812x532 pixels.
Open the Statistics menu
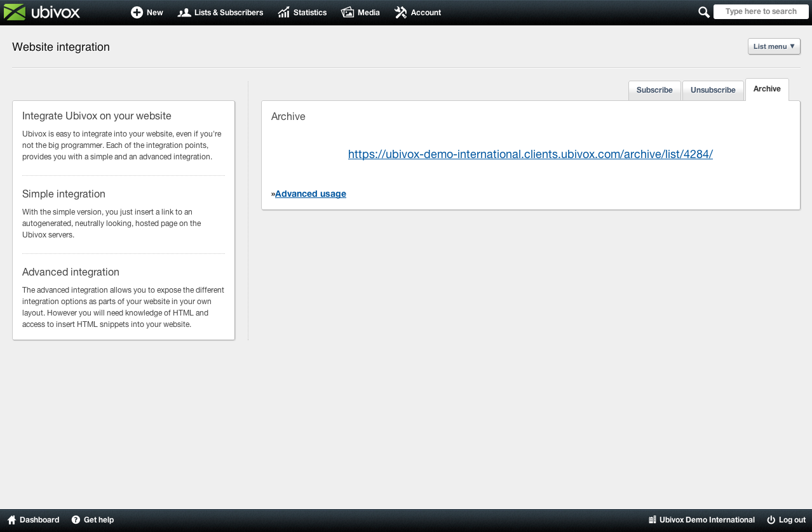click(302, 12)
